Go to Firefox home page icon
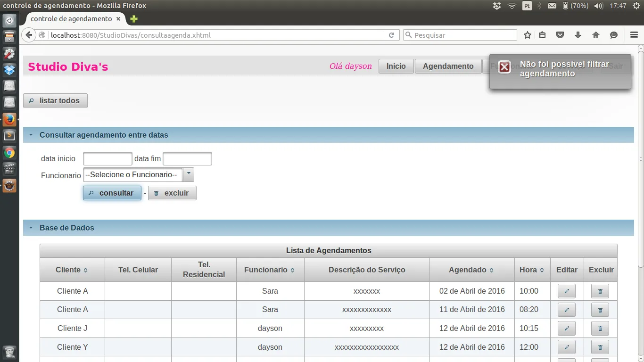Screen dimensions: 644x362 pos(596,35)
